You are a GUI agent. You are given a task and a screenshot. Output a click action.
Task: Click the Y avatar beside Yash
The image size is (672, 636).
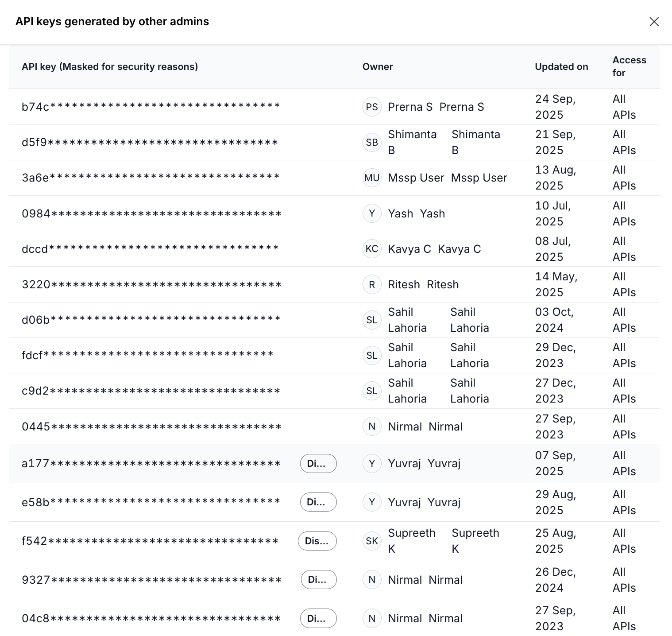[372, 213]
